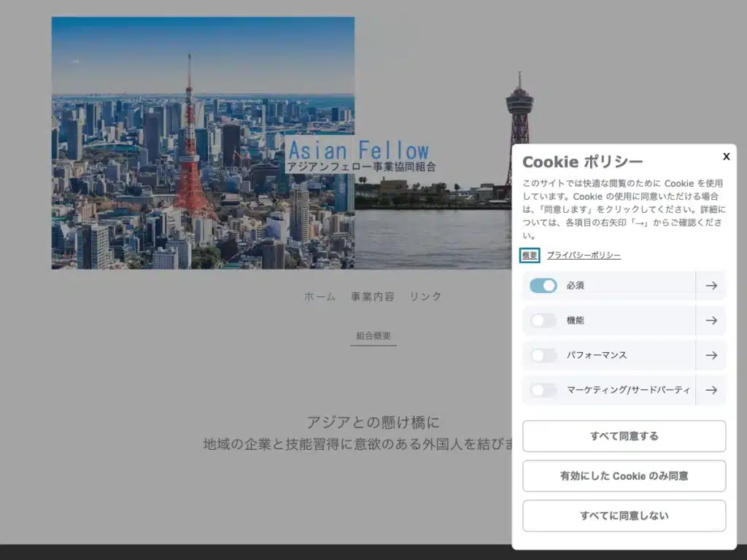Expand details arrow for マーケティング/サードパーティ
Image resolution: width=747 pixels, height=560 pixels.
pyautogui.click(x=711, y=390)
